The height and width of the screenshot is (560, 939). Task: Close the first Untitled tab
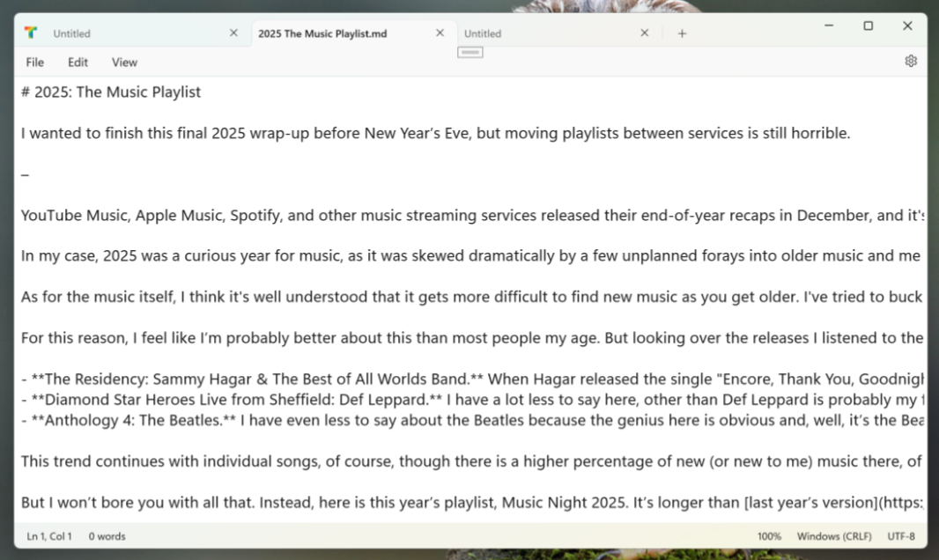click(233, 33)
